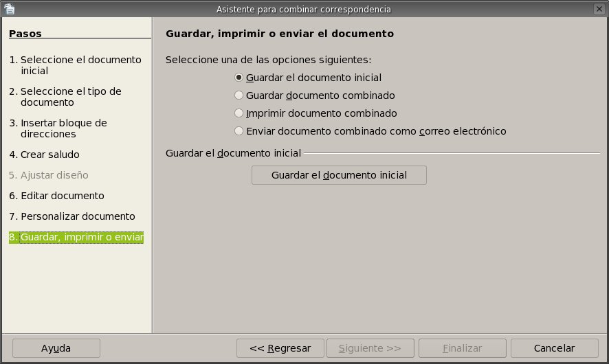Click the document icon in the title bar
Screen dimensions: 609x364
(8, 9)
